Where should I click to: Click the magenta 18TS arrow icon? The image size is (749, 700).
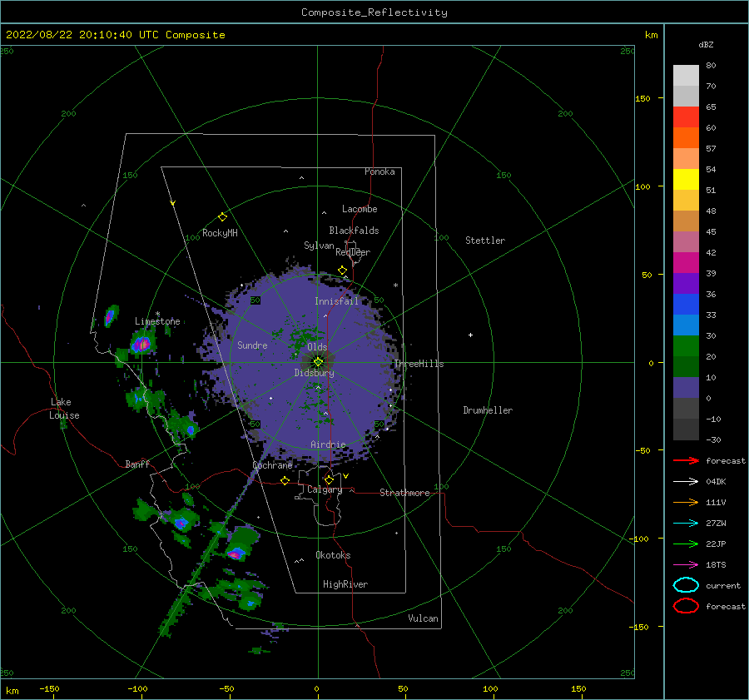pos(686,565)
